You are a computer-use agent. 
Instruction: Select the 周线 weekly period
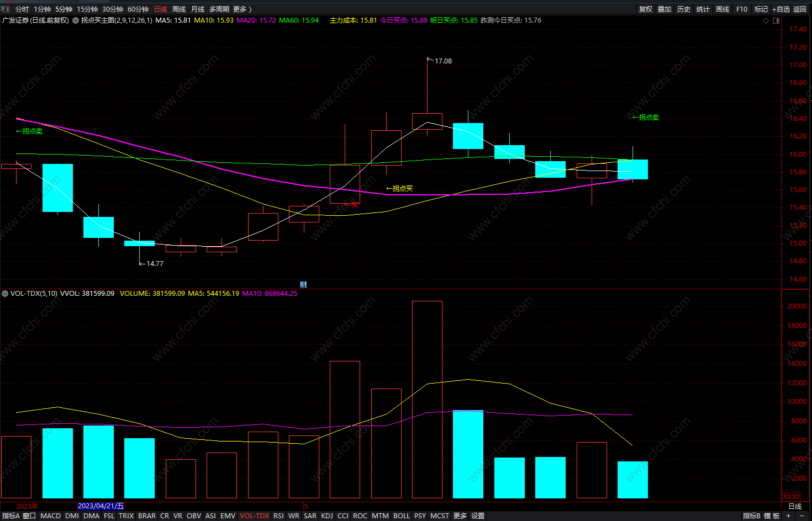[179, 9]
